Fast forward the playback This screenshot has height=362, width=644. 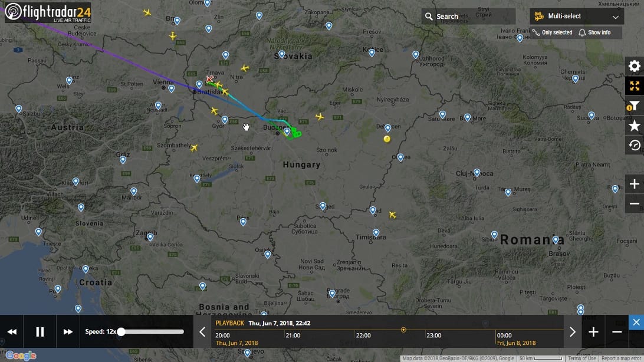point(68,331)
